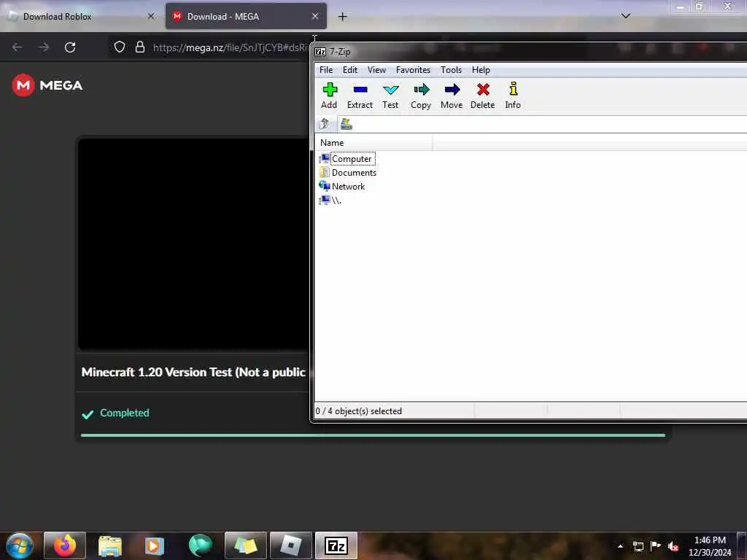This screenshot has height=560, width=747.
Task: Open the View menu in 7-Zip
Action: pos(377,70)
